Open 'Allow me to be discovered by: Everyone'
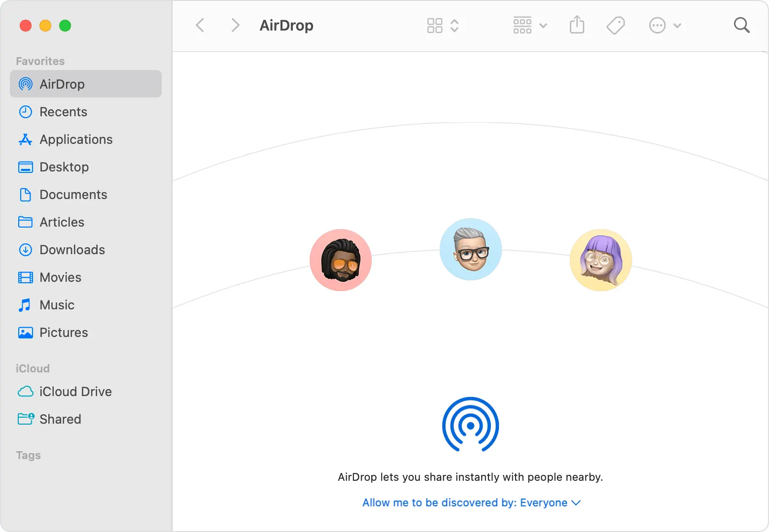The image size is (769, 532). point(472,502)
